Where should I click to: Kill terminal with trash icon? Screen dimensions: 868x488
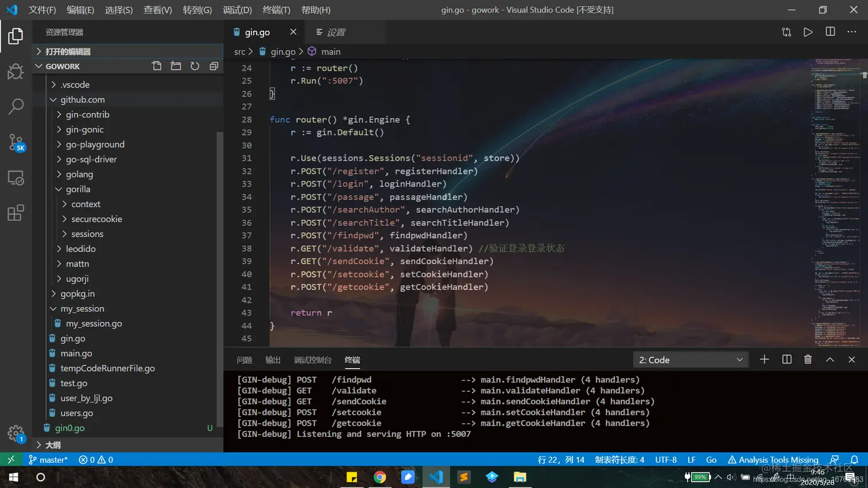[808, 359]
